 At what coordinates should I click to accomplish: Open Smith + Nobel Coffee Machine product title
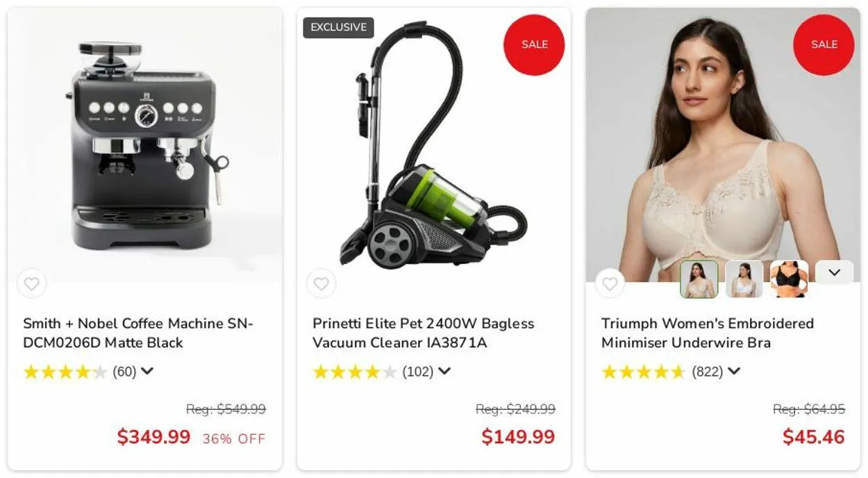[x=138, y=333]
